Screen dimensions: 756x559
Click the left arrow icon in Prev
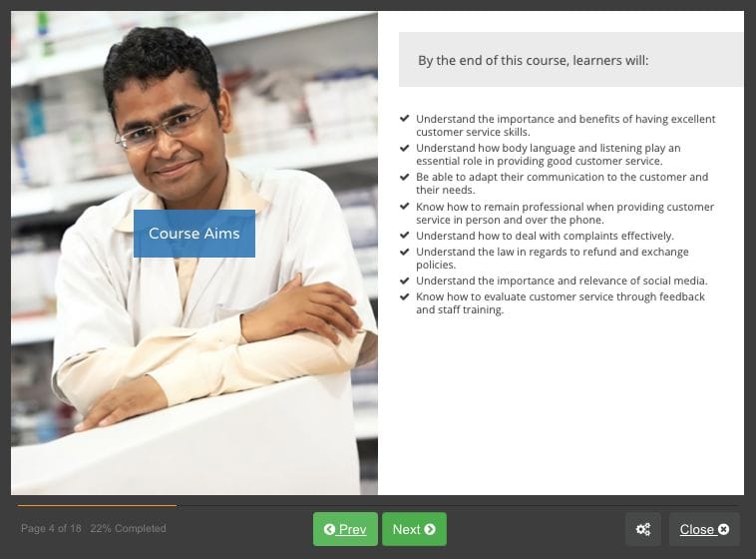click(329, 530)
